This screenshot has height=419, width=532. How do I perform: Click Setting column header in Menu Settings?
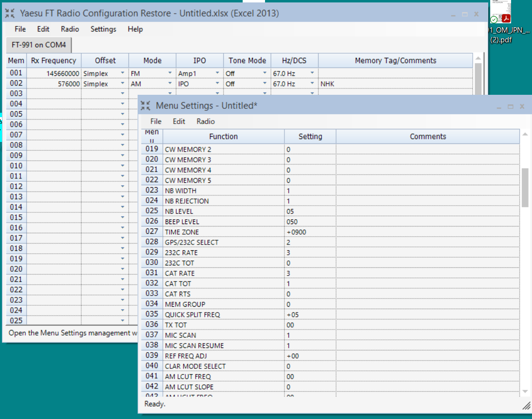click(310, 137)
